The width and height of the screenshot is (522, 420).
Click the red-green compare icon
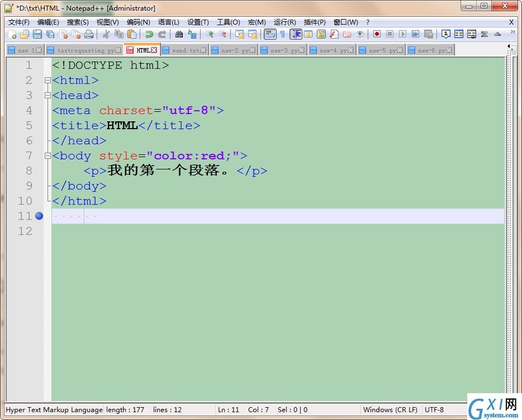(459, 34)
